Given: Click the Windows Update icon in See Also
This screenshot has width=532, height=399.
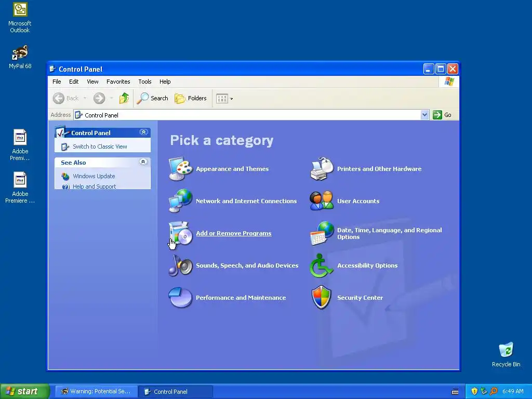Looking at the screenshot, I should (65, 176).
